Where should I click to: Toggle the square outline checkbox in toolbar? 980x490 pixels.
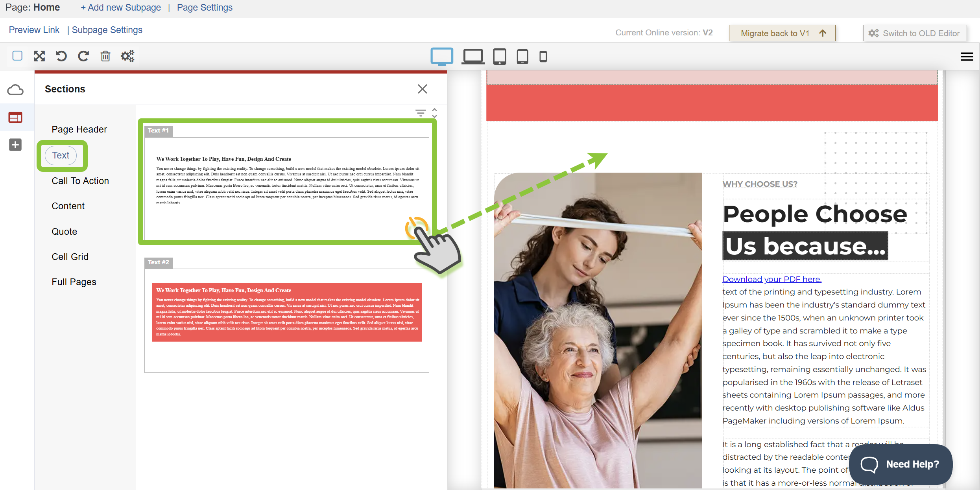pyautogui.click(x=17, y=56)
